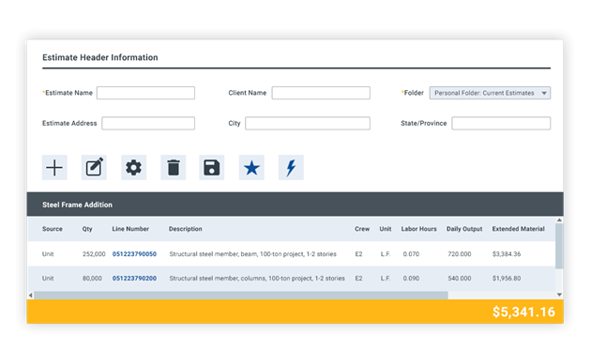Click the blue star favorites icon

pyautogui.click(x=251, y=167)
